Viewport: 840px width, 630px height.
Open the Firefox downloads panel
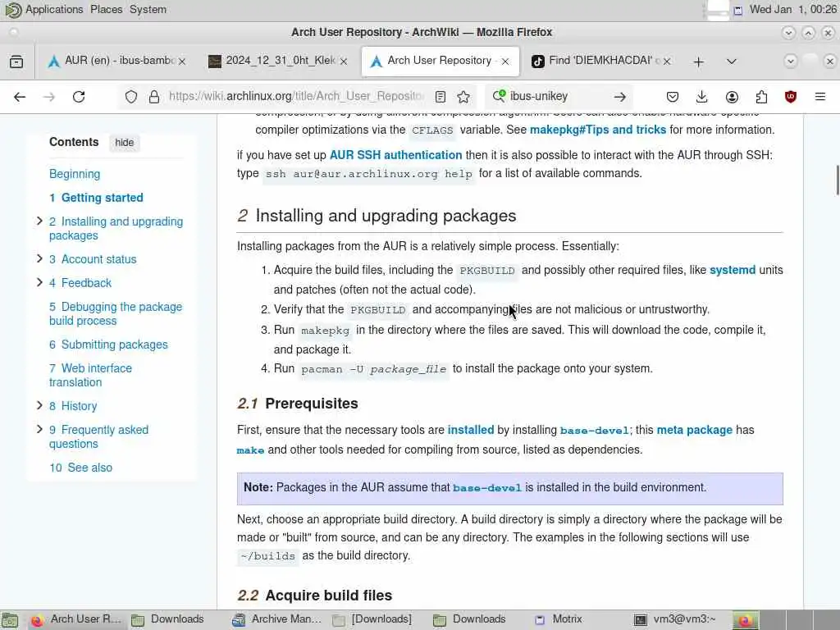[702, 97]
